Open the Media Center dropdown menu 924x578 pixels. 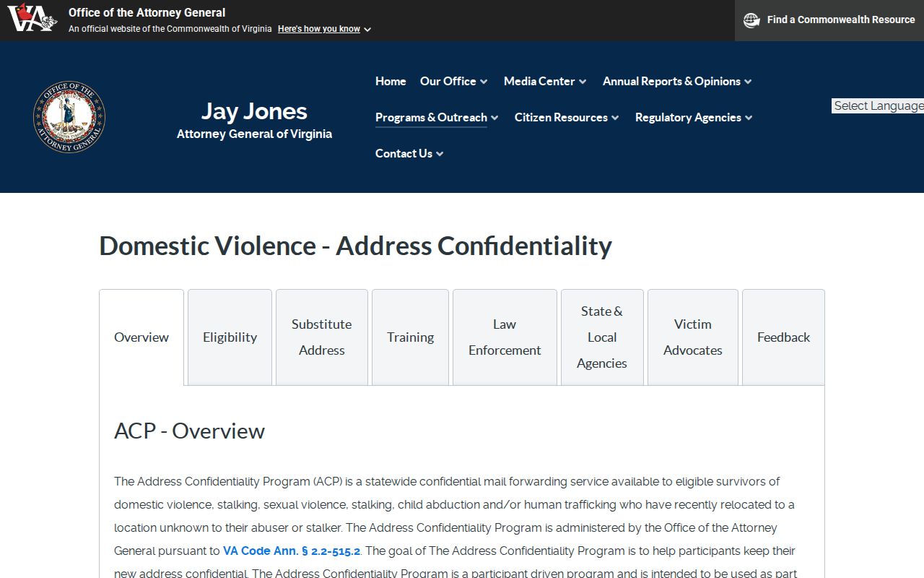tap(545, 81)
